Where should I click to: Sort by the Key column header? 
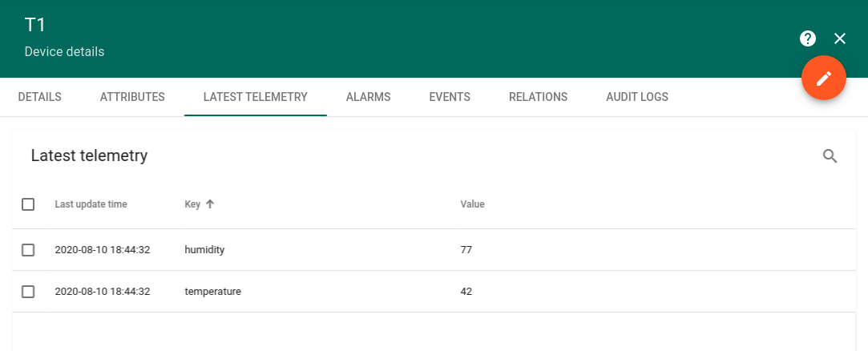coord(192,204)
